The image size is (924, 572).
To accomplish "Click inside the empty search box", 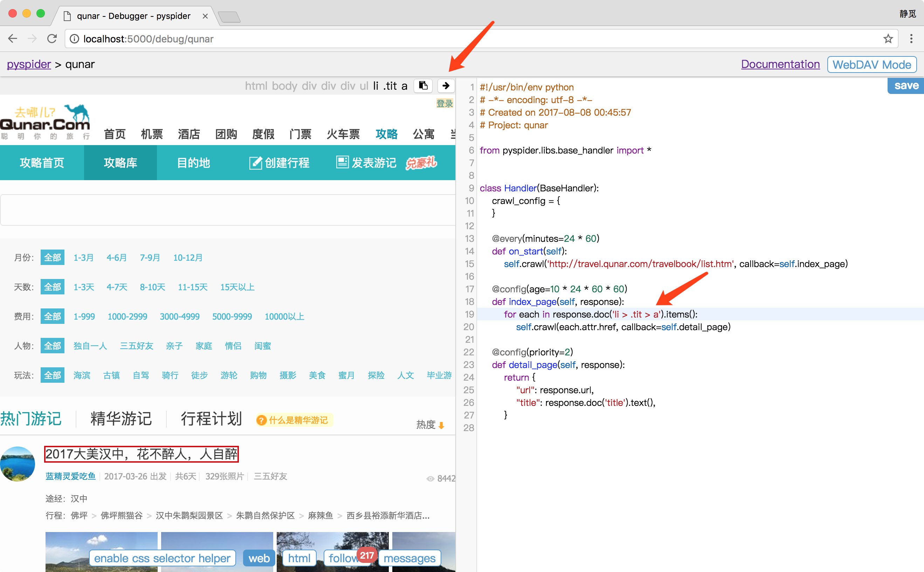I will point(228,210).
